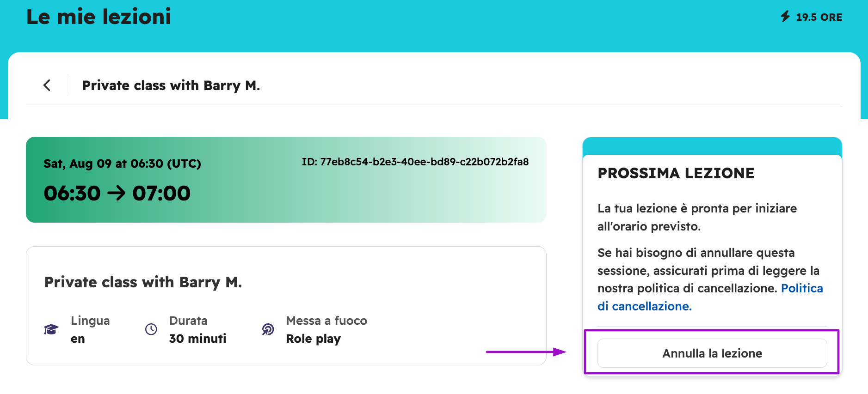868x394 pixels.
Task: Click the 06:30 start time
Action: pyautogui.click(x=72, y=193)
